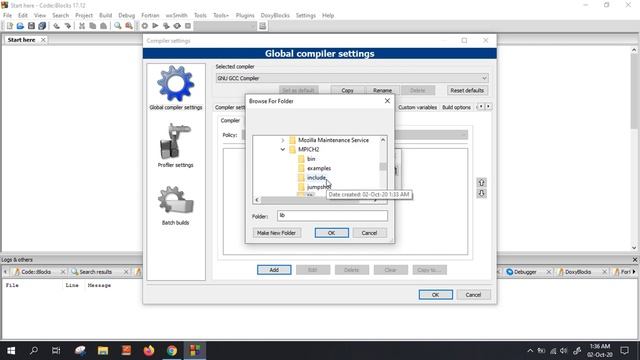Select the jumpshot folder in tree

click(x=319, y=187)
